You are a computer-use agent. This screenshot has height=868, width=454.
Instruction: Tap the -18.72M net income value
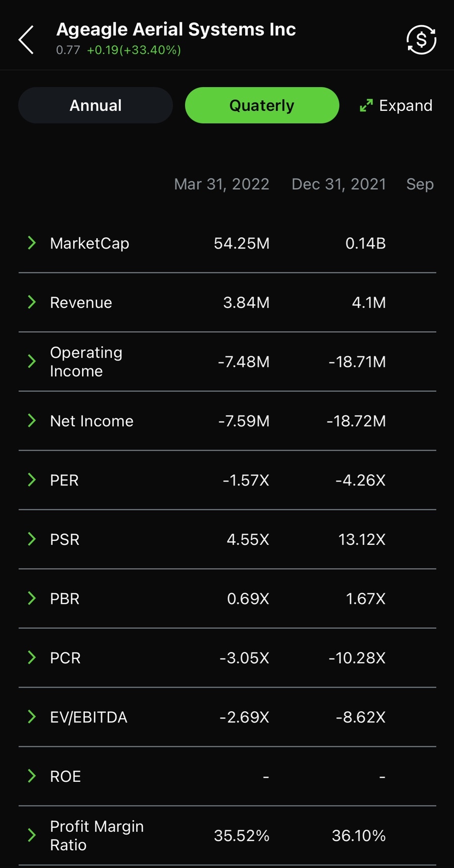[356, 421]
